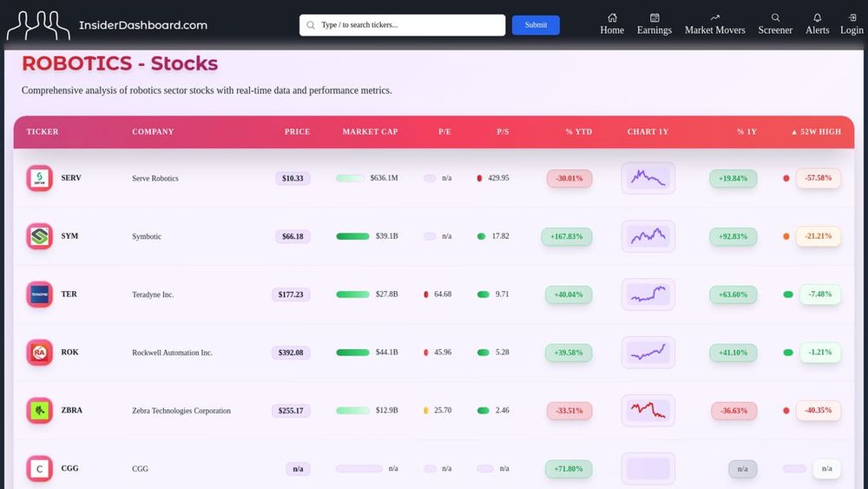Click the InsiderDashboard people logo icon
Screen dimensions: 868x489
38,25
